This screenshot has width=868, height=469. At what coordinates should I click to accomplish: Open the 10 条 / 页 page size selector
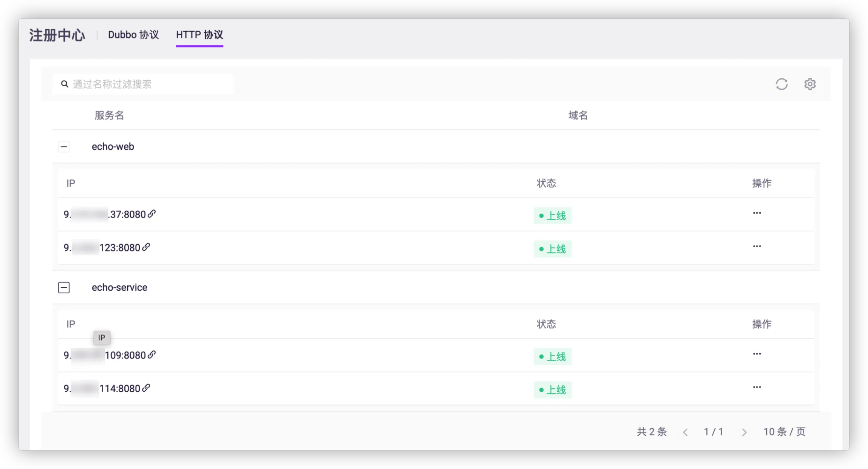[x=784, y=432]
